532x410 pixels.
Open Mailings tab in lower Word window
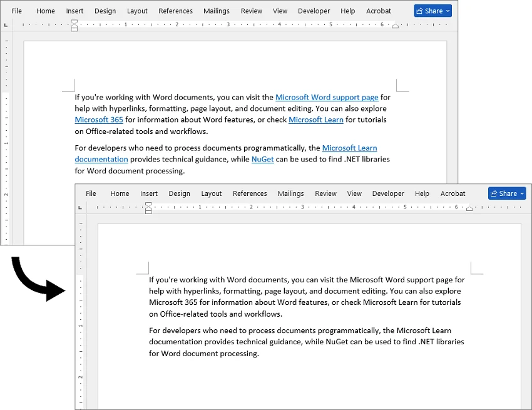tap(291, 193)
